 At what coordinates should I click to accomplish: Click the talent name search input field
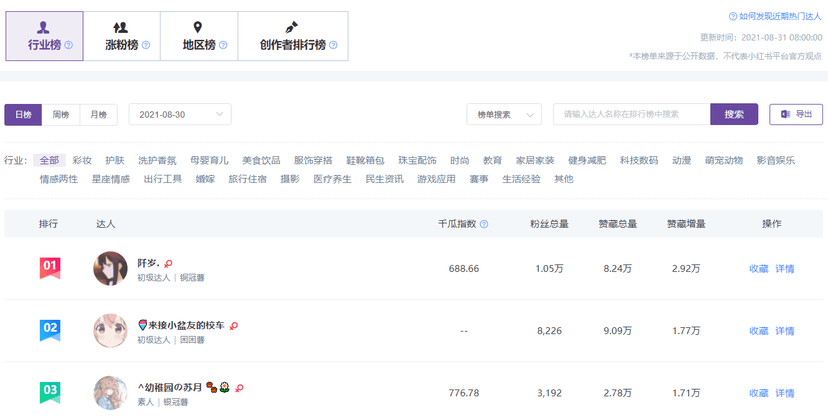point(631,115)
